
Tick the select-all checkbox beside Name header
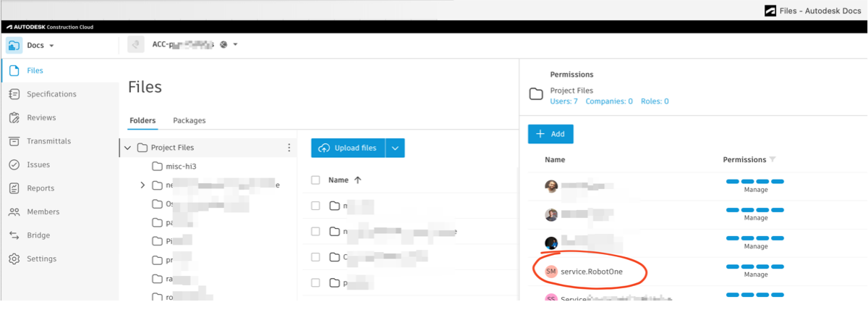(x=315, y=180)
